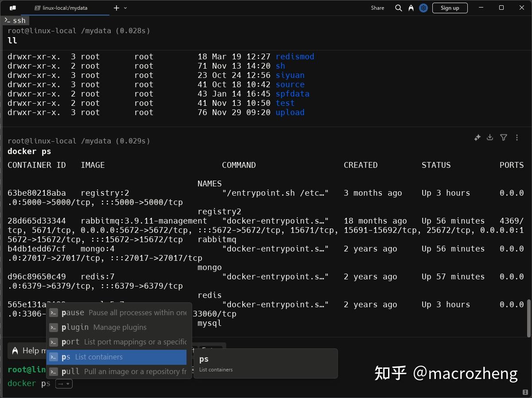The image size is (532, 398).
Task: Filter the docker ps block output
Action: point(504,138)
